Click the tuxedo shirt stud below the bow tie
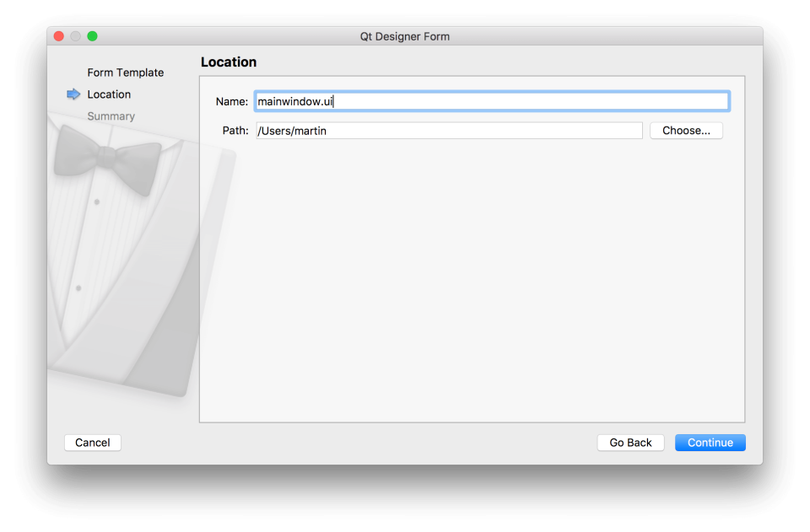 (x=97, y=202)
